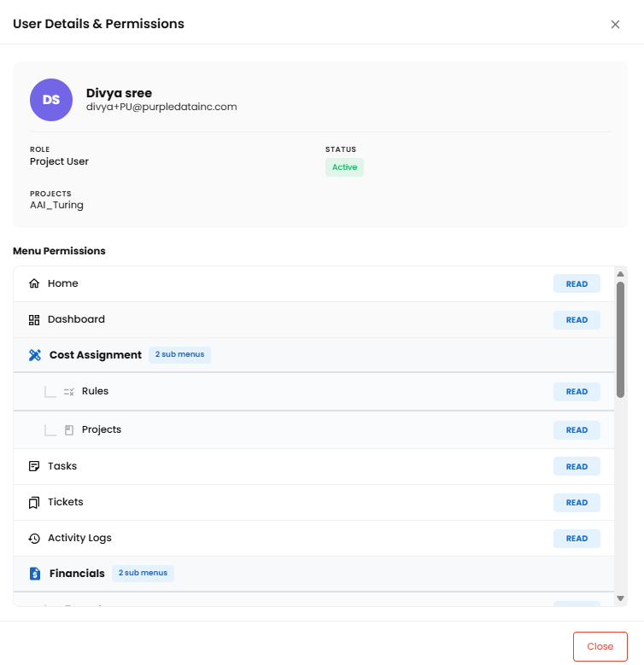Click the READ badge for Home
Screen dimensions: 644x665
pos(577,283)
